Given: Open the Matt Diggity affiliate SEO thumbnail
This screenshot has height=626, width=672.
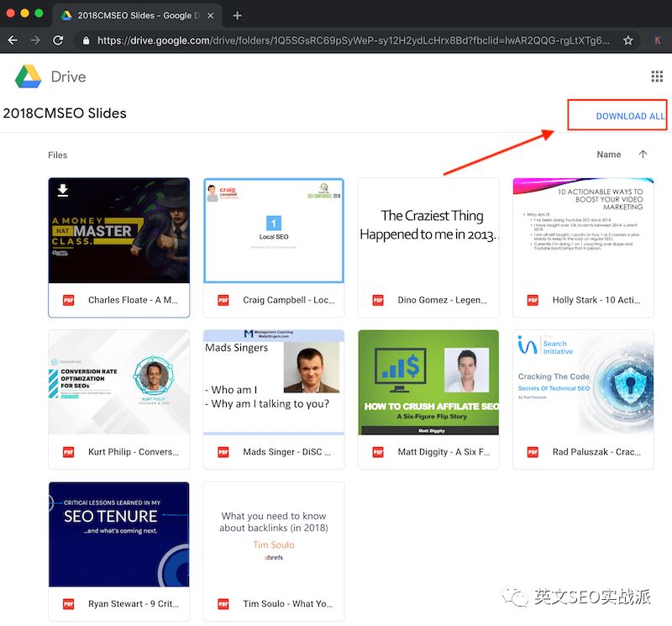Looking at the screenshot, I should click(428, 382).
